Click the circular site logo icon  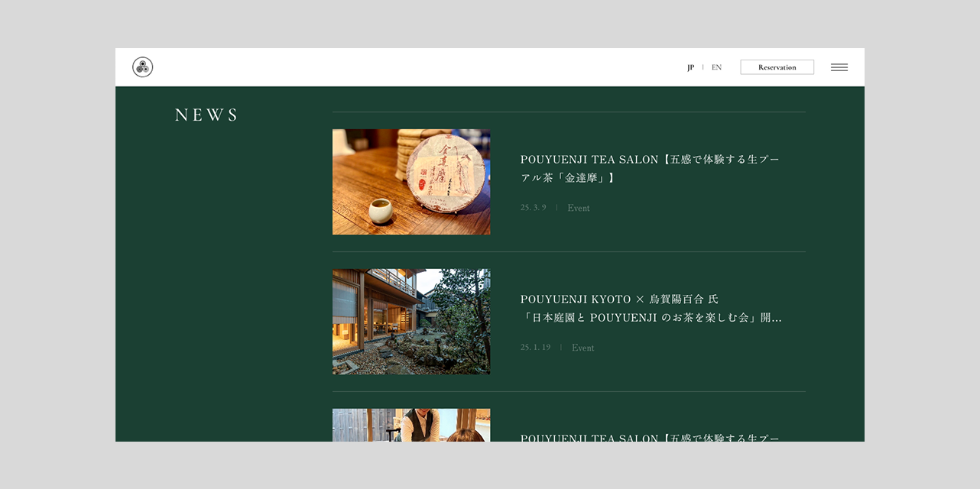tap(142, 67)
